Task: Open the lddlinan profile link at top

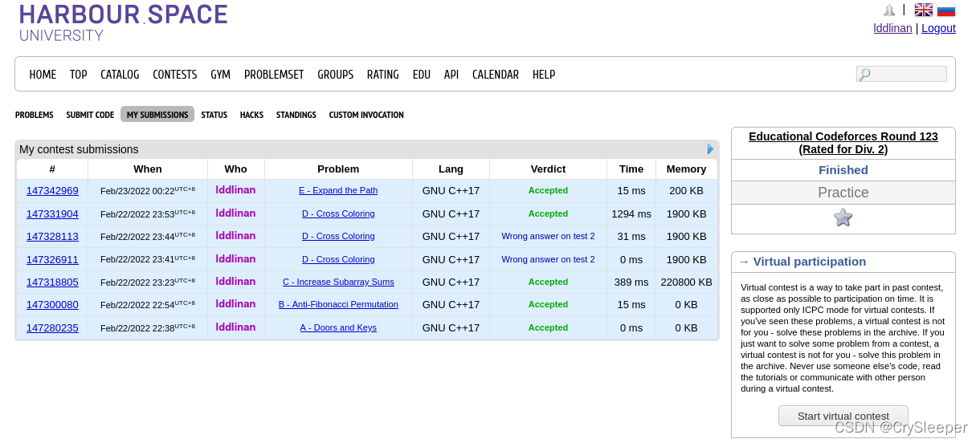Action: [x=892, y=28]
